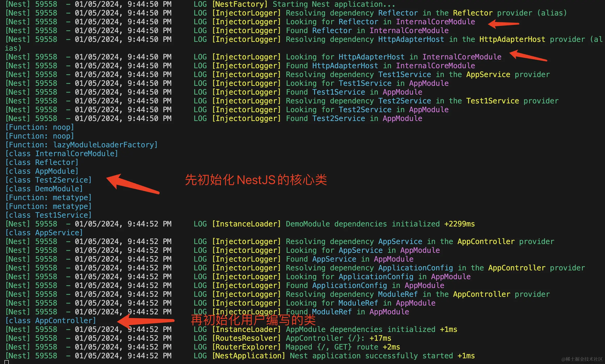Click the [RoutesResolver] AppController log entry
Image resolution: width=605 pixels, height=364 pixels.
coord(301,338)
